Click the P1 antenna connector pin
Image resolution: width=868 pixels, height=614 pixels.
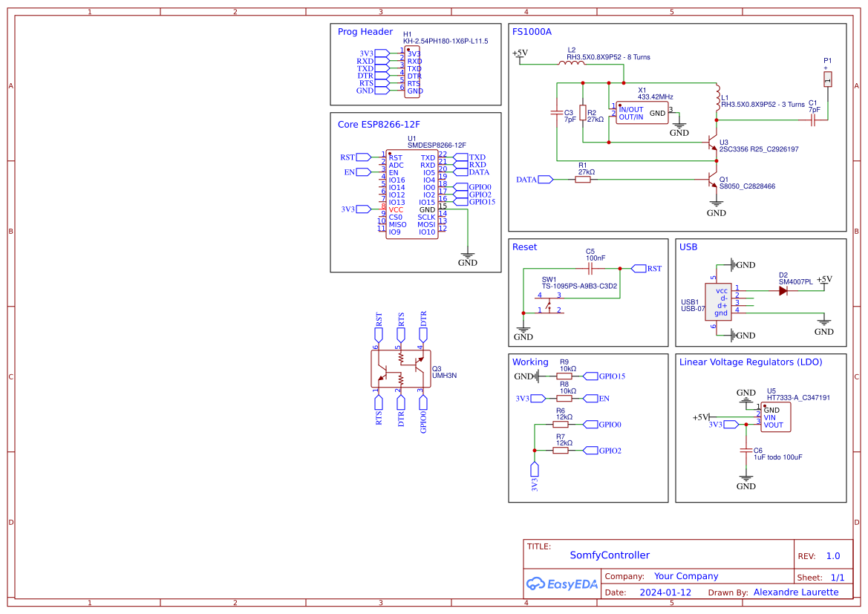coord(827,78)
